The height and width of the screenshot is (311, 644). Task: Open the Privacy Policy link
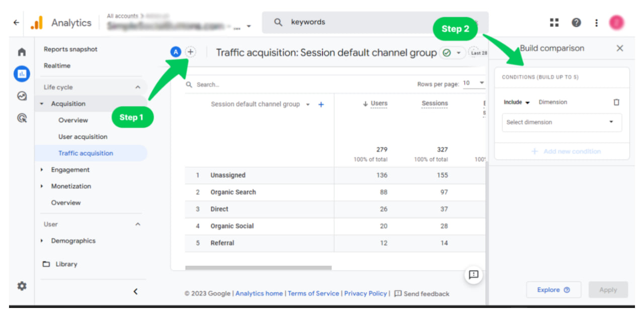tap(365, 293)
